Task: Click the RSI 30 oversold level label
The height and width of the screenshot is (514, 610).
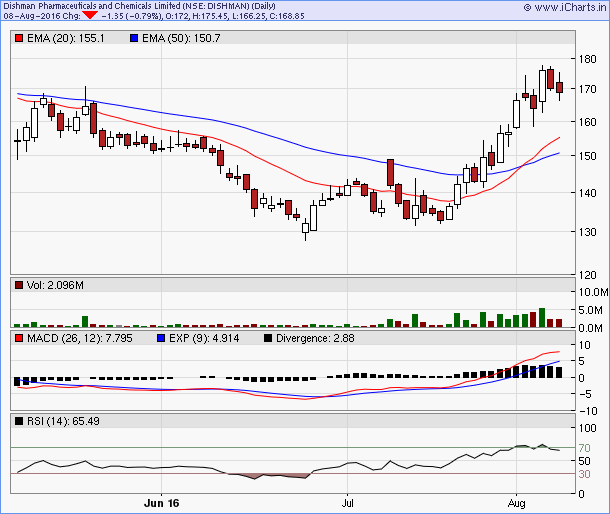Action: pos(584,474)
